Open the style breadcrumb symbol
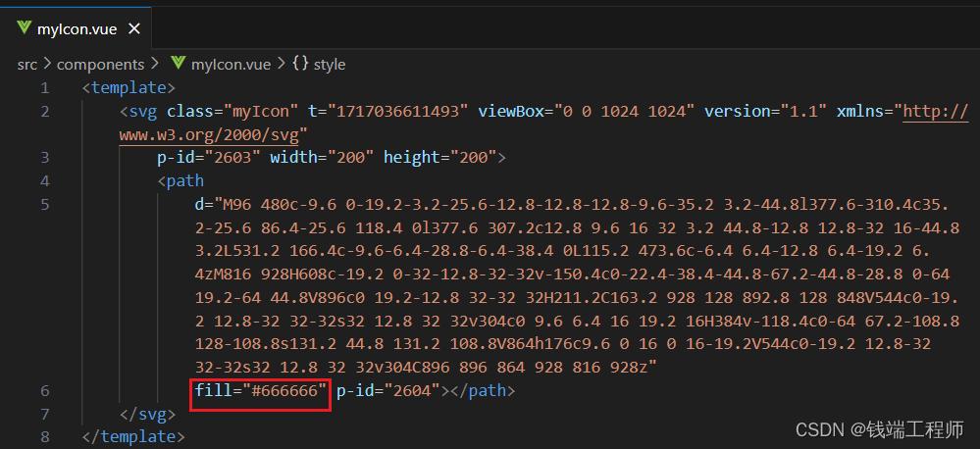This screenshot has width=980, height=449. [330, 65]
